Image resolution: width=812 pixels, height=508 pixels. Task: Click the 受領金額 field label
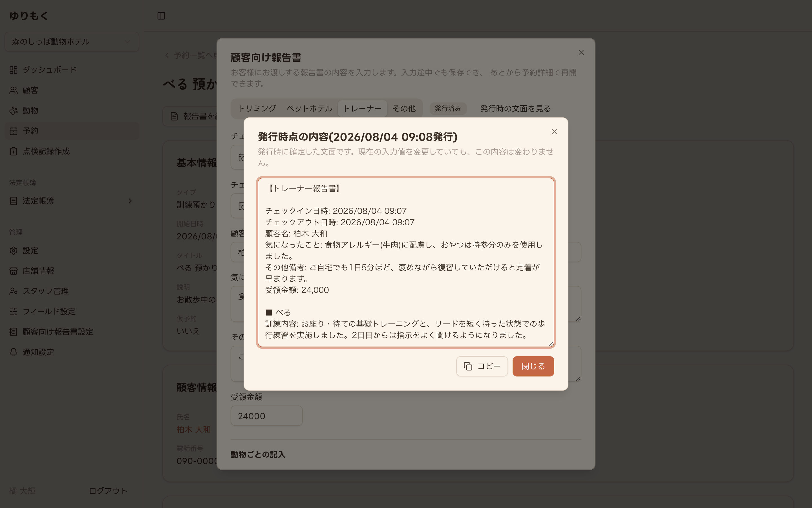(246, 397)
